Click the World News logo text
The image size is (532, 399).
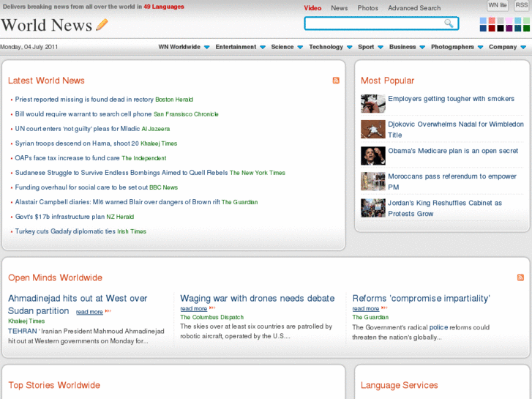point(47,25)
